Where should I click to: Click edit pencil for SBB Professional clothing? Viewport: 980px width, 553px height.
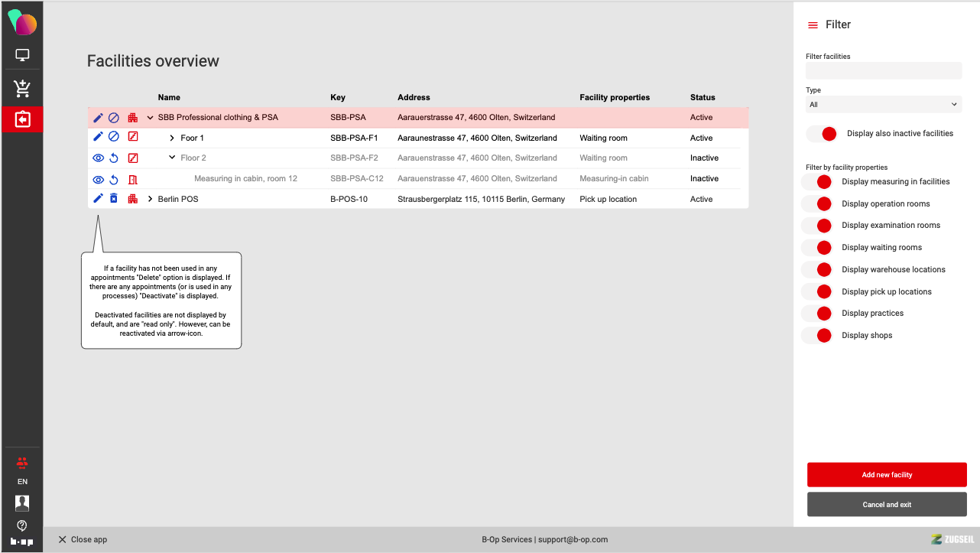[98, 118]
